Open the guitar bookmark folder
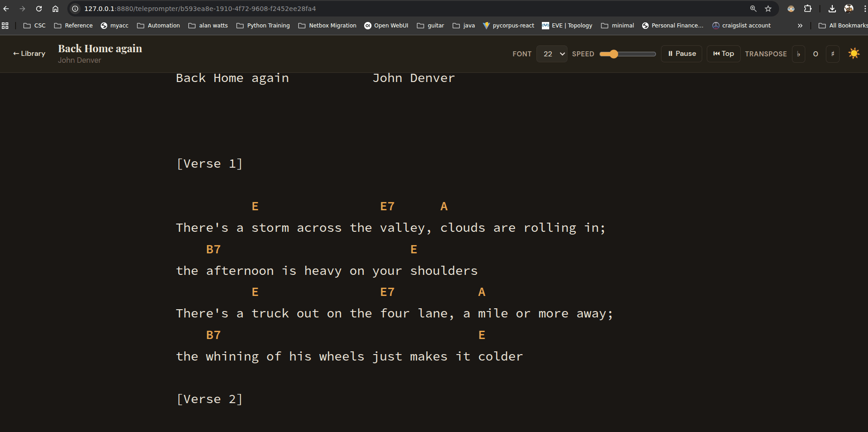868x432 pixels. pyautogui.click(x=431, y=26)
